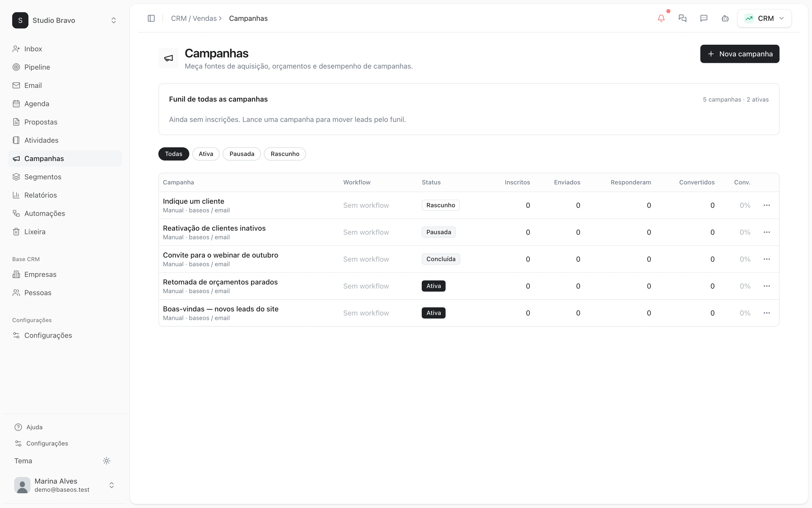Viewport: 812px width, 508px height.
Task: Open campaign Convite para o webinar de outubro
Action: click(221, 255)
